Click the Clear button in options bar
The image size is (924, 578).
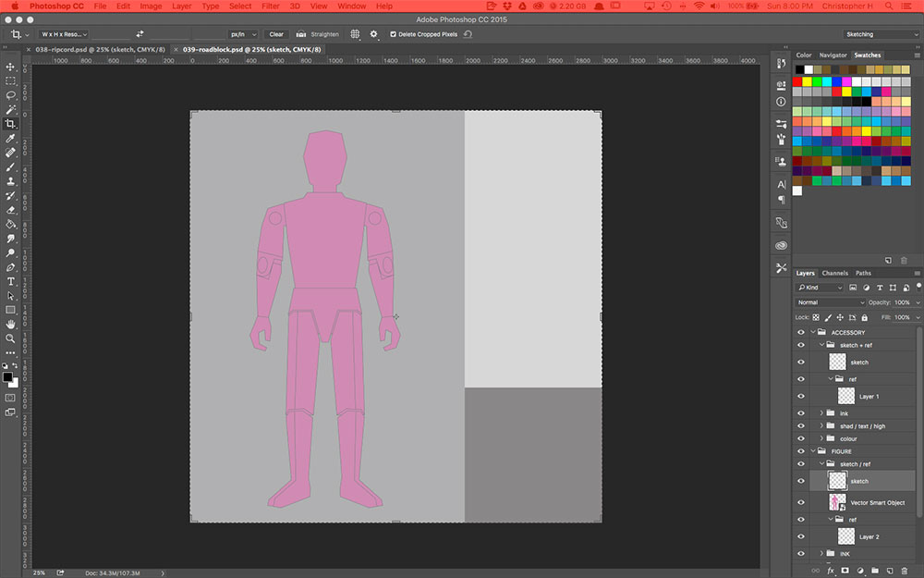point(276,34)
